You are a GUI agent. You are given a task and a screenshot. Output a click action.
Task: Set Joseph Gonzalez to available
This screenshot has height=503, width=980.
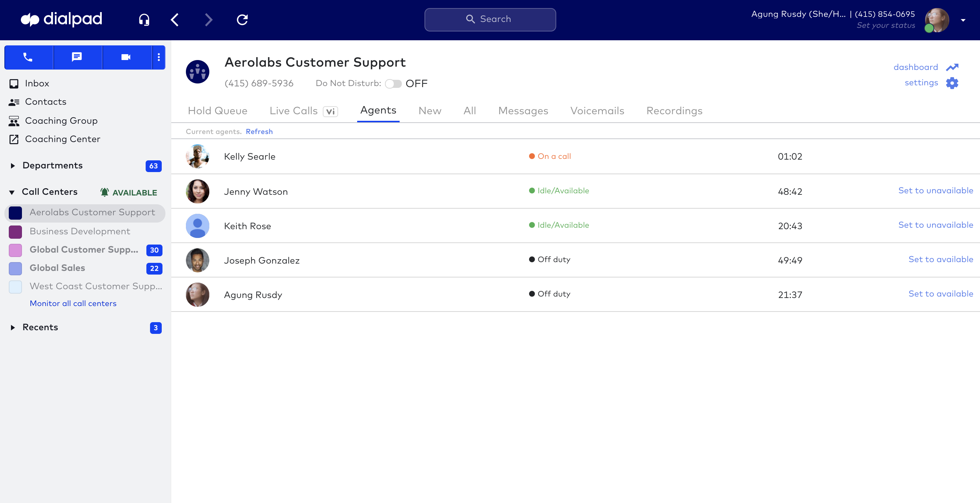tap(940, 260)
